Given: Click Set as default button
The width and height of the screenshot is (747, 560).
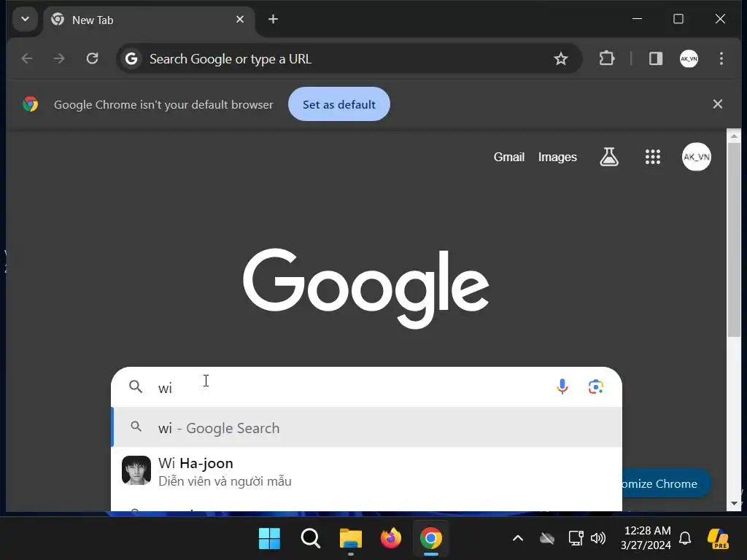Looking at the screenshot, I should pyautogui.click(x=338, y=104).
